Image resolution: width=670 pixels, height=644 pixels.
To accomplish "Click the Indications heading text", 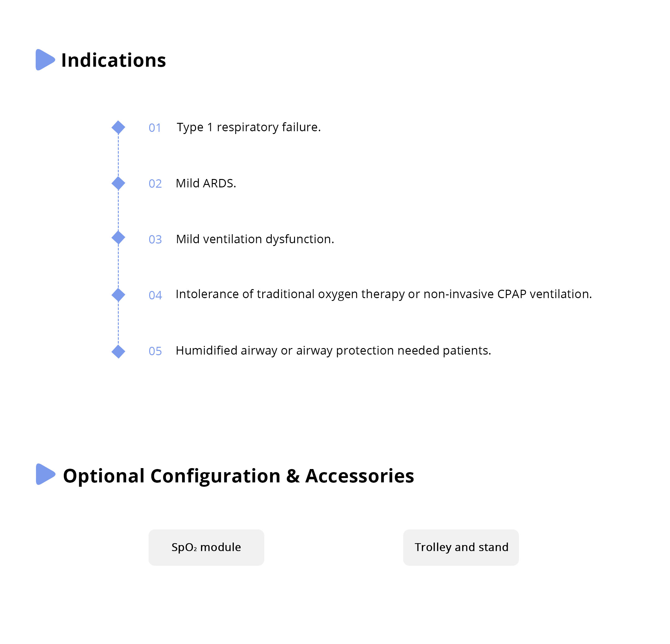I will point(114,60).
